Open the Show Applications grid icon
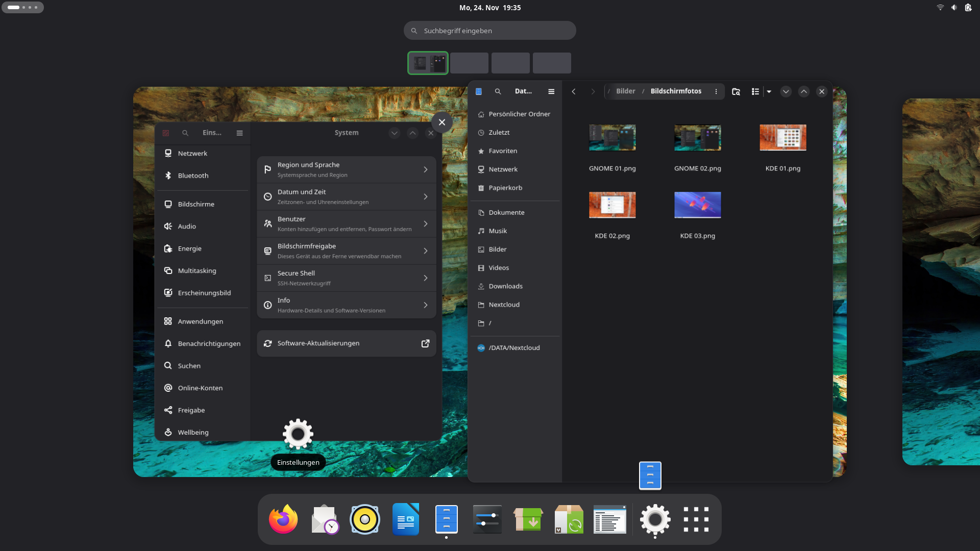The image size is (980, 551). coord(696,519)
